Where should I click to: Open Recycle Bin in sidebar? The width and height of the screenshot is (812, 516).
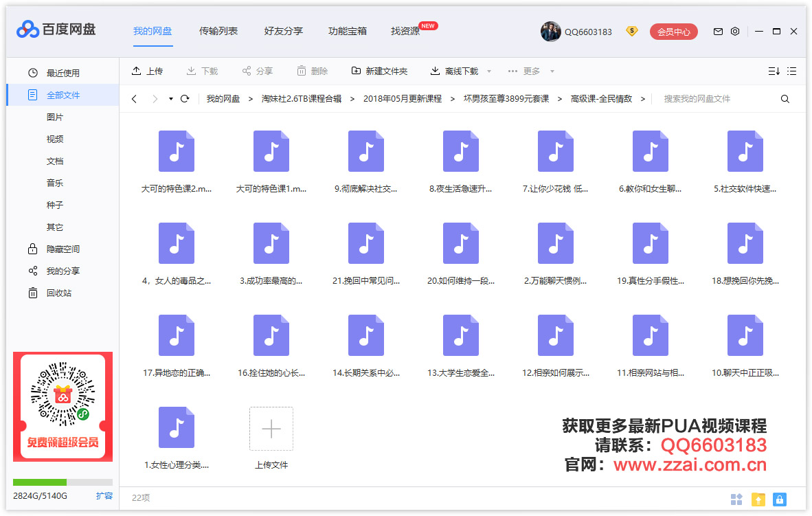(x=63, y=293)
